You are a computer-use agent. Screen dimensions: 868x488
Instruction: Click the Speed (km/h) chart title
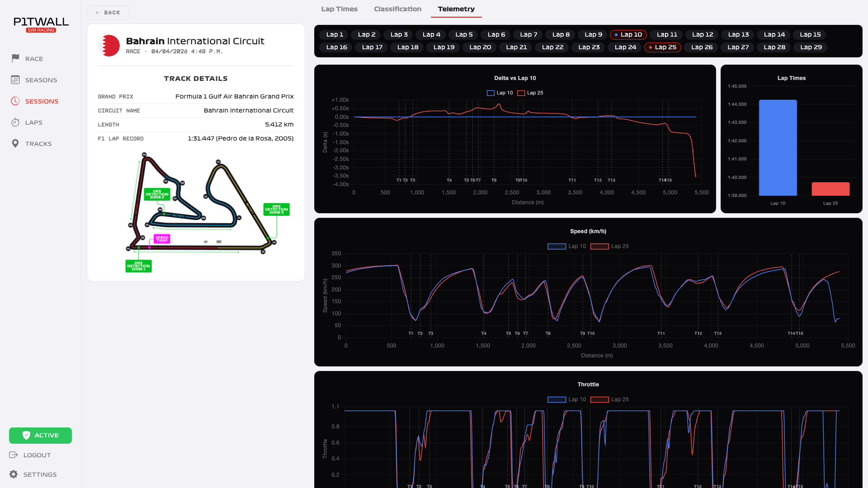[x=588, y=231]
